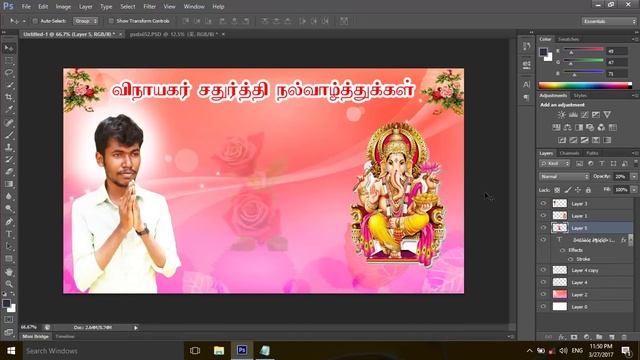Select the Crop tool

9,98
